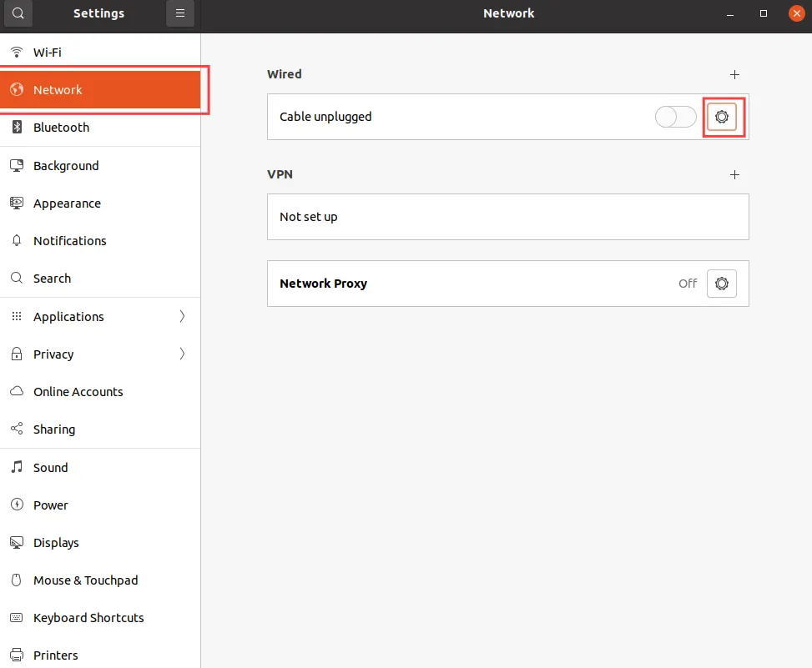Click the search icon in Settings header
This screenshot has height=668, width=812.
[x=18, y=13]
